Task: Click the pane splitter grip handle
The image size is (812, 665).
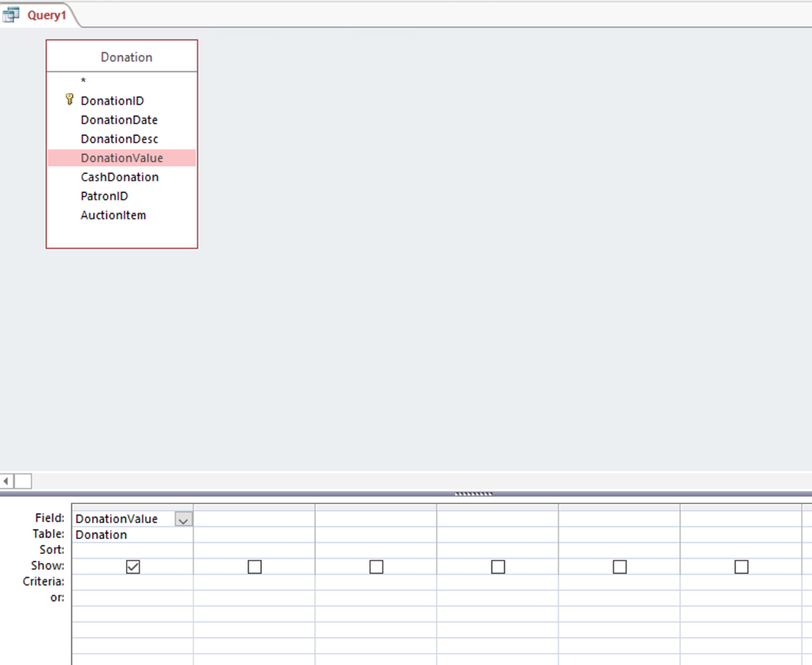Action: 473,494
